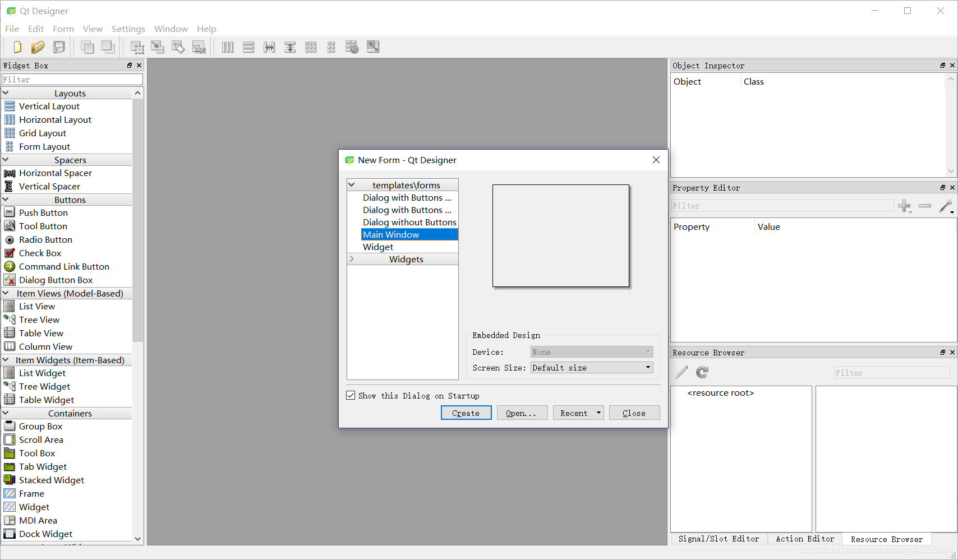
Task: Switch to the Signal/Slot Editor tab
Action: click(719, 539)
